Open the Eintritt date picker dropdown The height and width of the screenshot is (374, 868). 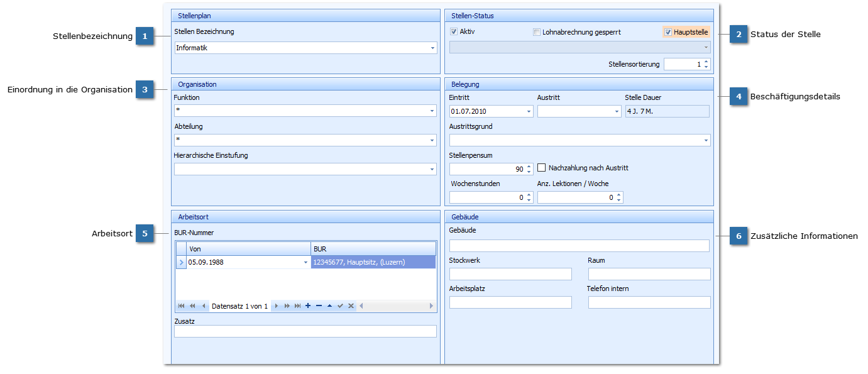529,111
